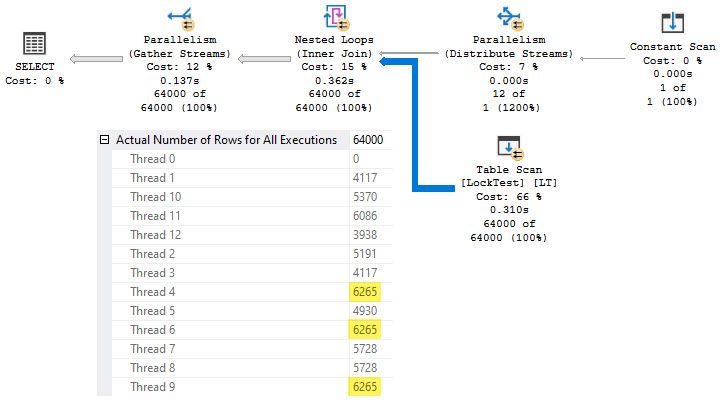Click value 5728 for Thread 7
Screen dimensions: 725x405
point(365,348)
